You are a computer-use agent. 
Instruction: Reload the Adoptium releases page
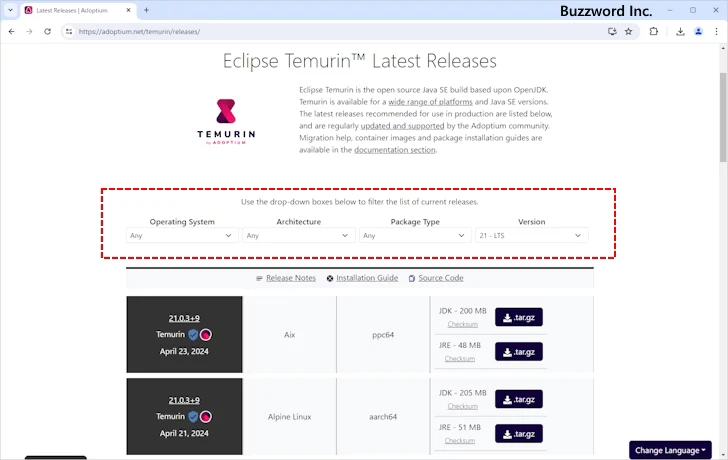coord(47,32)
